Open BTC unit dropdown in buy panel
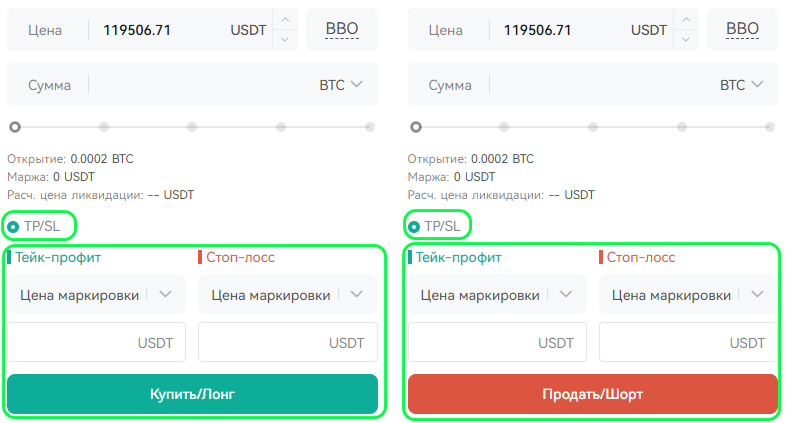 [x=341, y=85]
